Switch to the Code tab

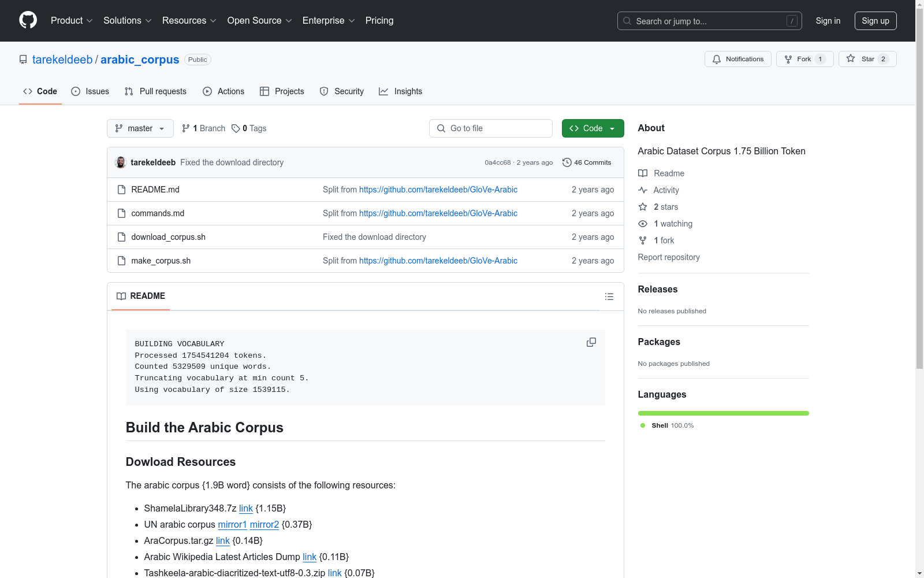point(40,91)
